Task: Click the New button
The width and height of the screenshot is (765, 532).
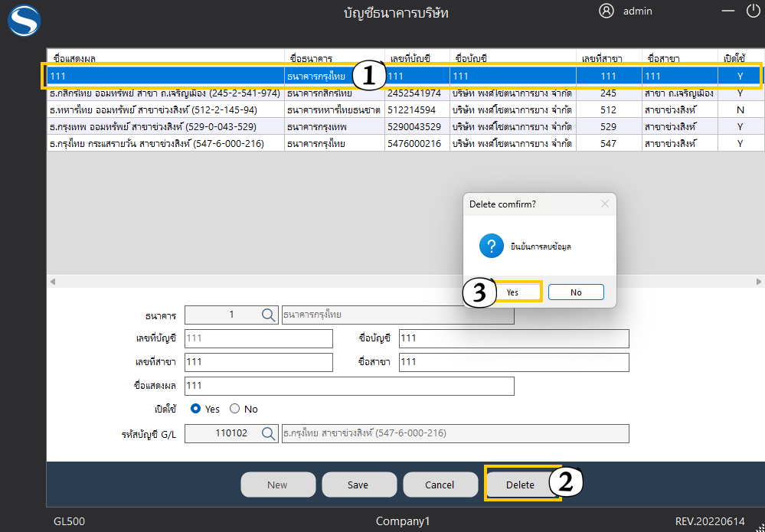Action: 278,485
